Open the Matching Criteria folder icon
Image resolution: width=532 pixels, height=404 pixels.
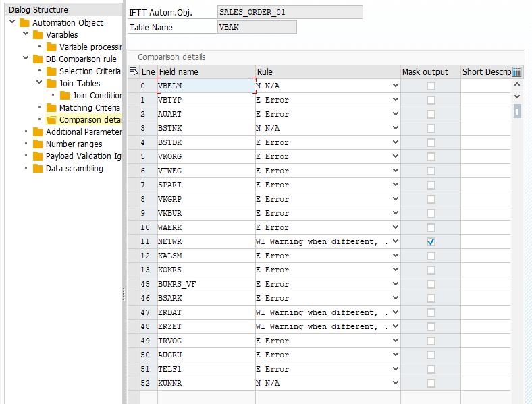click(x=52, y=108)
